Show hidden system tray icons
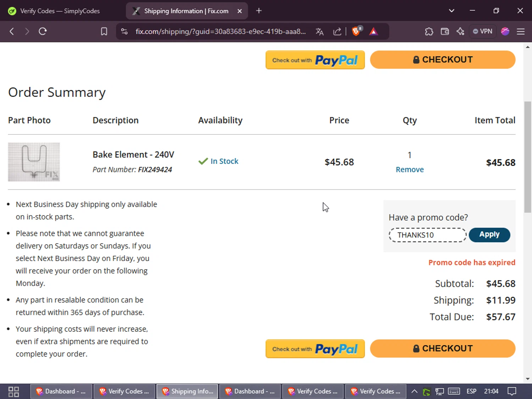Screen dimensions: 532x399 414,392
